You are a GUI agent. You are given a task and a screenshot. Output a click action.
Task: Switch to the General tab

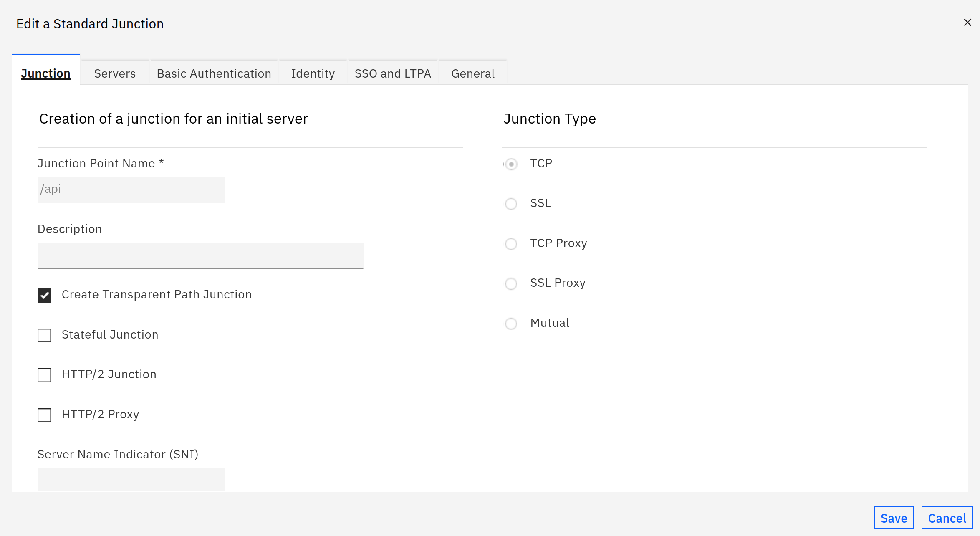pyautogui.click(x=472, y=73)
